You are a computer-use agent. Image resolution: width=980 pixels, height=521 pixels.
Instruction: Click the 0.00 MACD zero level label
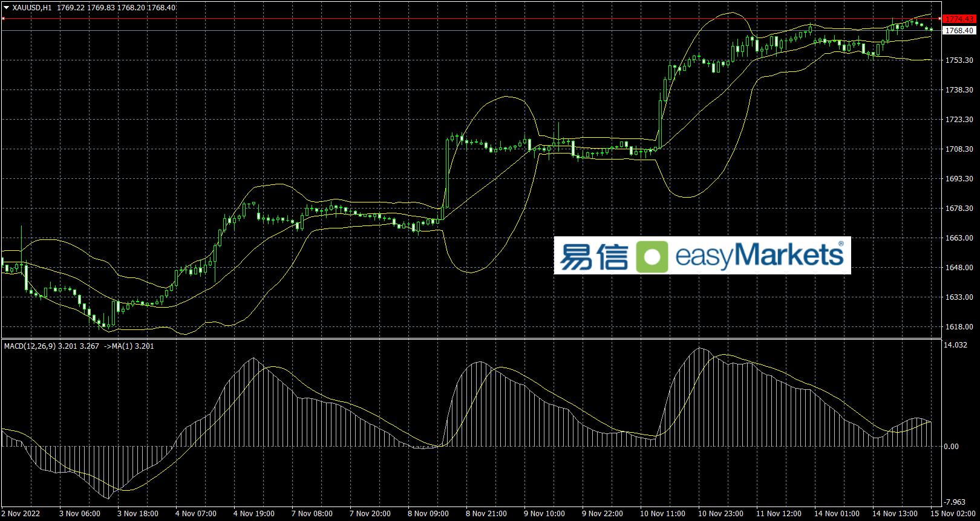[x=952, y=447]
